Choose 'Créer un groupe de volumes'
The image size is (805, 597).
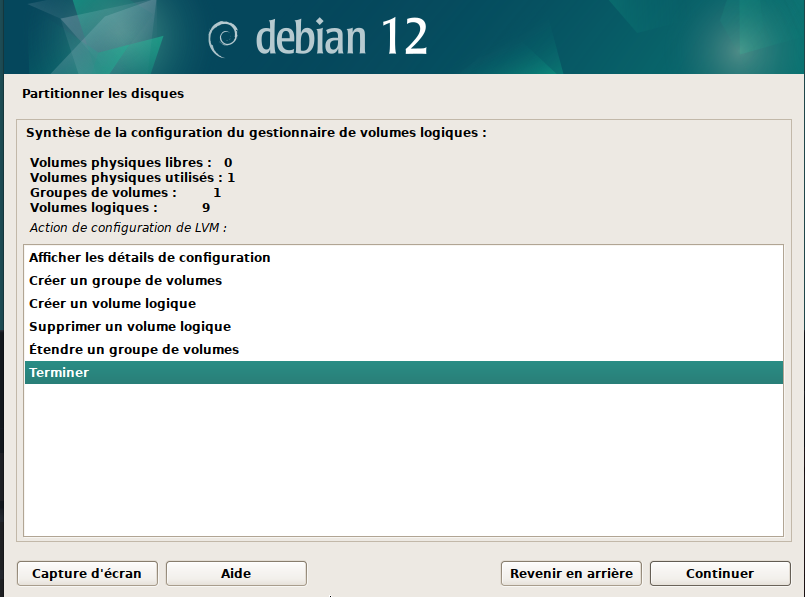pos(404,281)
